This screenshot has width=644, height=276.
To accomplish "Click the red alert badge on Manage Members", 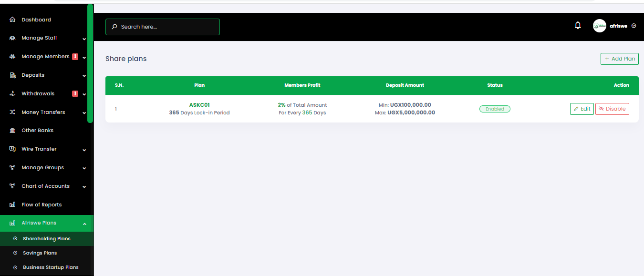I will click(x=75, y=57).
